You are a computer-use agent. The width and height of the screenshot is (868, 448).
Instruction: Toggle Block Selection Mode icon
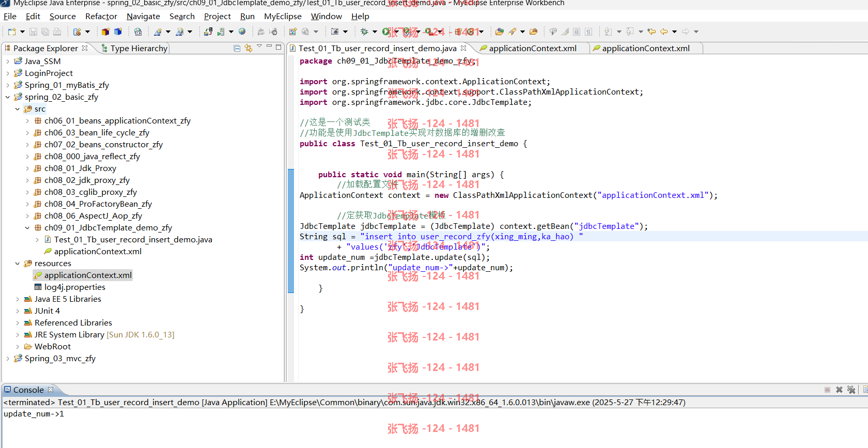point(577,32)
